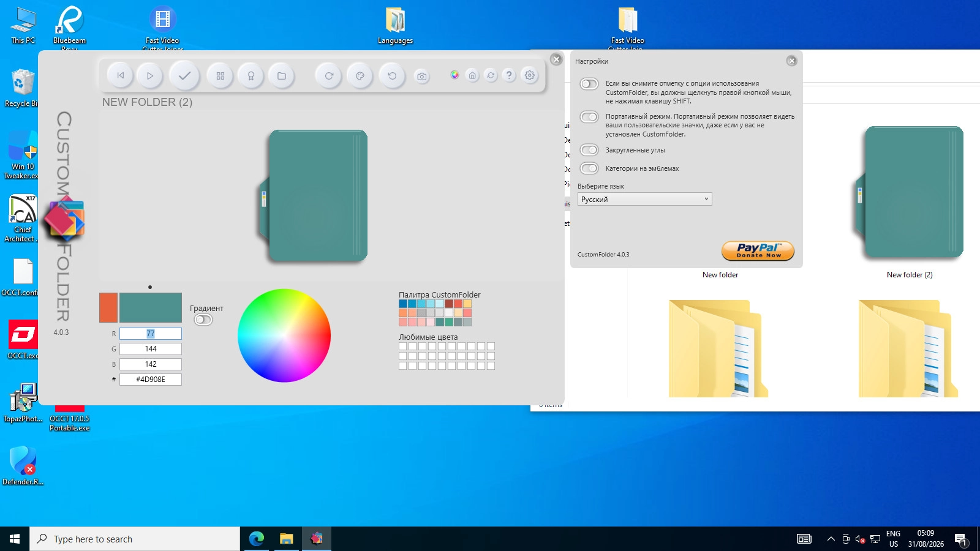The image size is (980, 551).
Task: Click the skip-to-previous arrow icon
Action: point(121,76)
